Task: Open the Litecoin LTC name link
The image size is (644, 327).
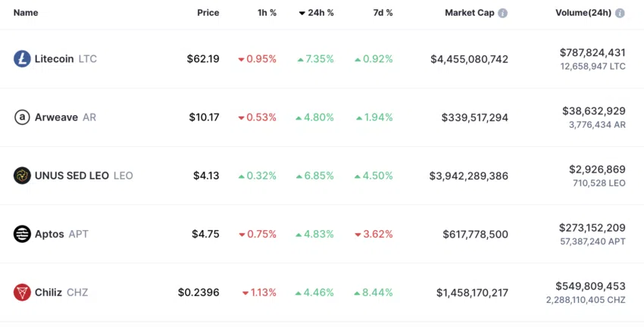Action: [x=66, y=59]
